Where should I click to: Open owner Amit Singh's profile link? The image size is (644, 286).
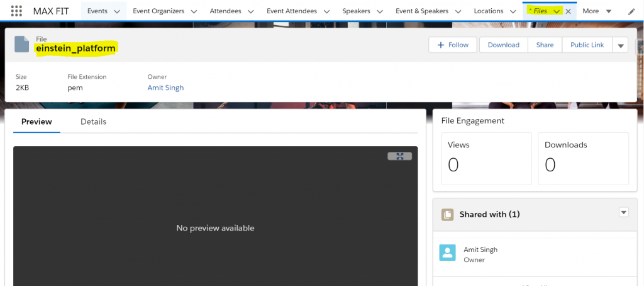click(x=165, y=88)
